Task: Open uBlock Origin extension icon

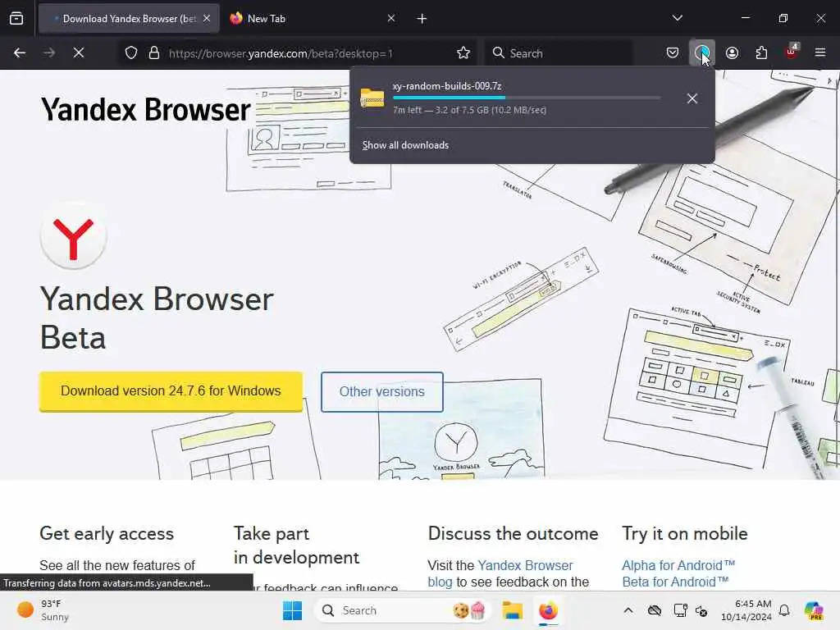Action: (x=792, y=52)
